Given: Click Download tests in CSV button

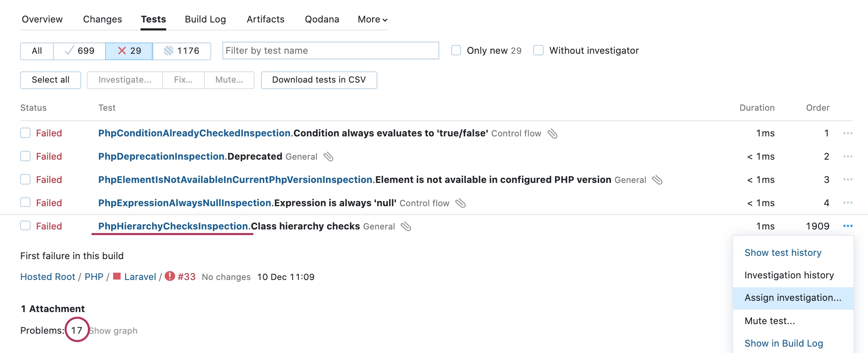Looking at the screenshot, I should click(319, 80).
